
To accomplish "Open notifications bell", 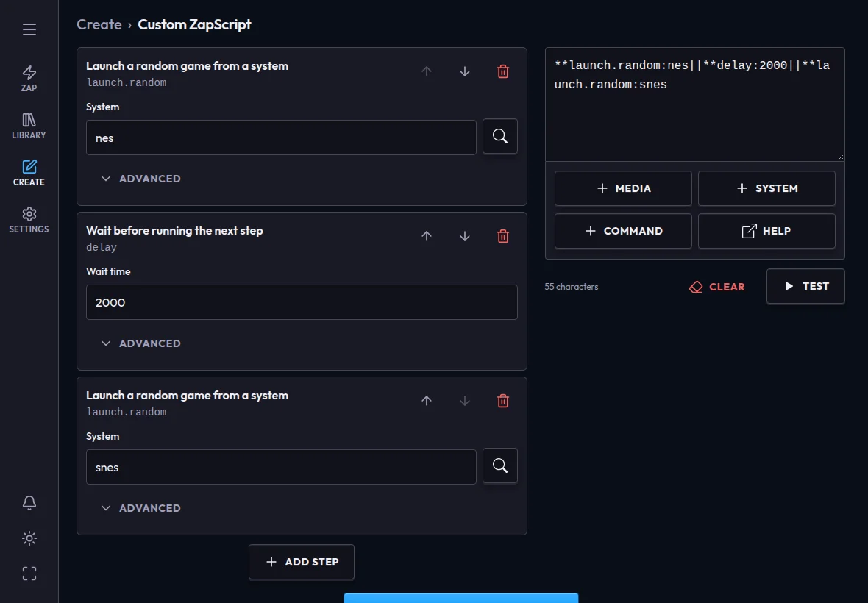I will click(x=29, y=502).
